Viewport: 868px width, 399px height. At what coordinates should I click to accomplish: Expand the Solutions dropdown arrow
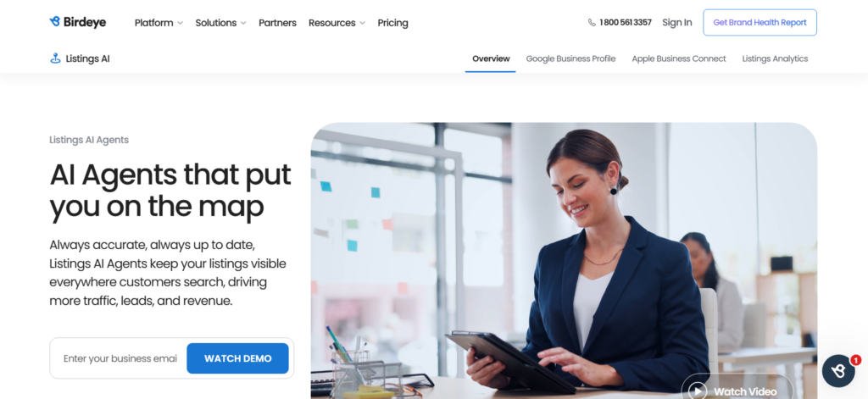click(243, 23)
